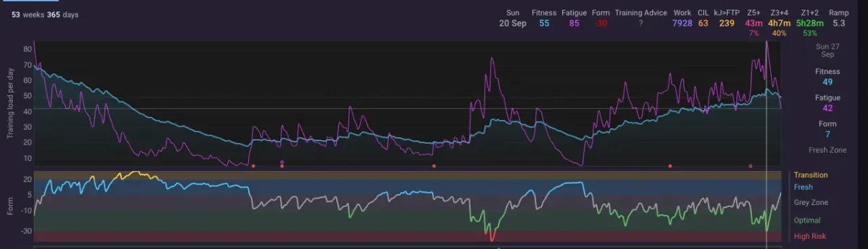Click the CIL value 63

[703, 24]
